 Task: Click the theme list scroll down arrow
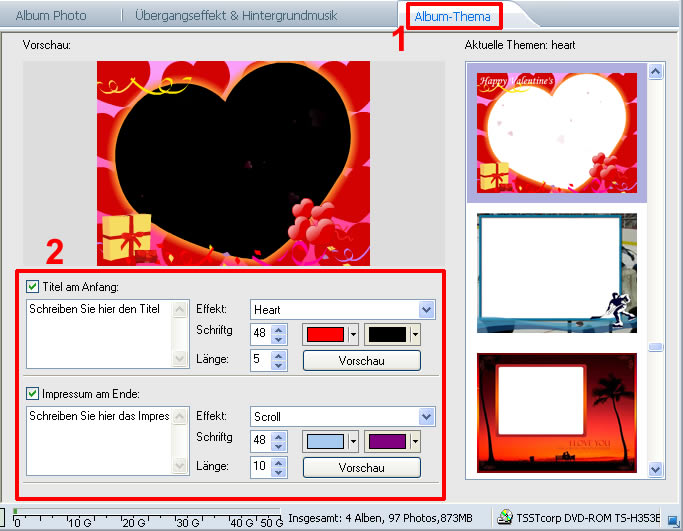point(656,470)
